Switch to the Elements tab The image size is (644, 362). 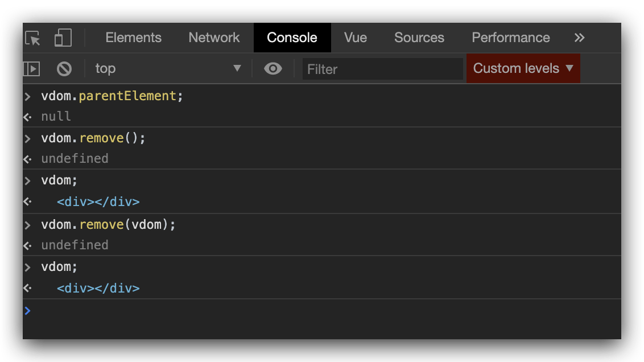click(x=134, y=38)
